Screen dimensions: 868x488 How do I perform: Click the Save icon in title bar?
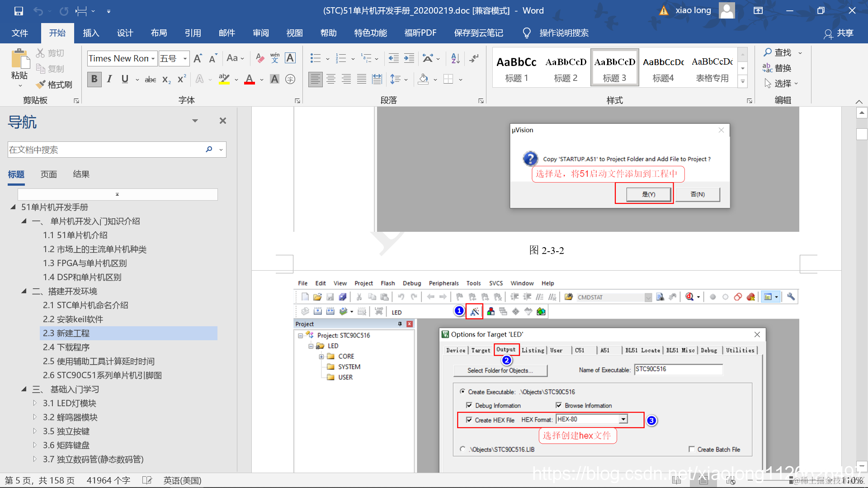pos(19,11)
